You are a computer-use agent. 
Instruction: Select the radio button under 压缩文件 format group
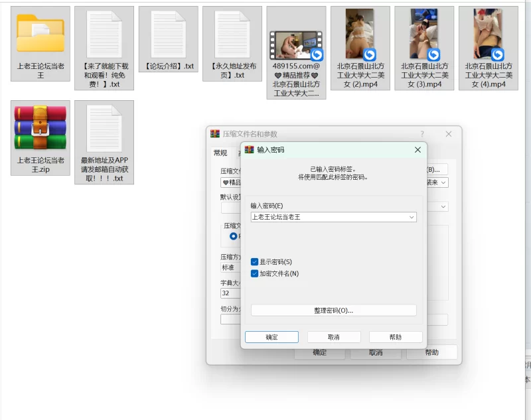tap(233, 236)
